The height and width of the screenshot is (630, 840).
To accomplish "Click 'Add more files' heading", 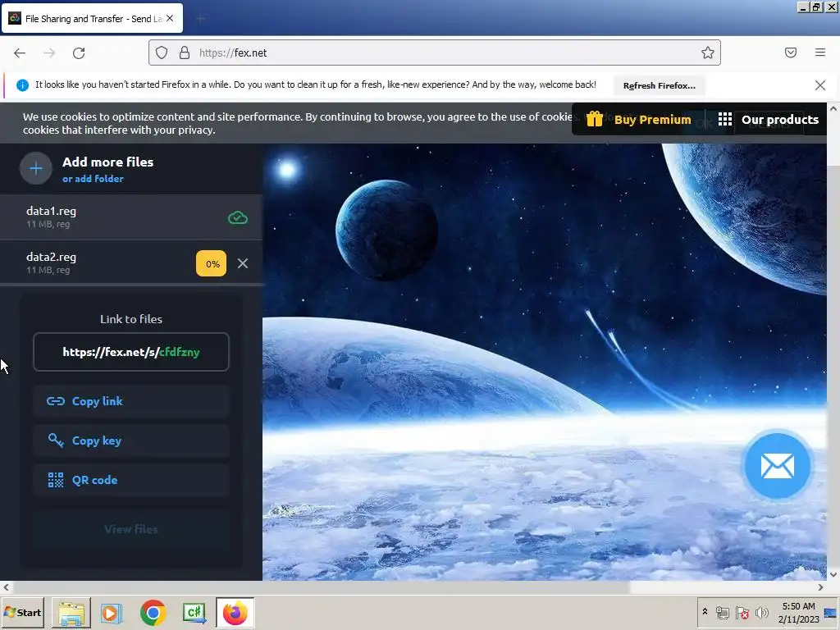I will 107,162.
